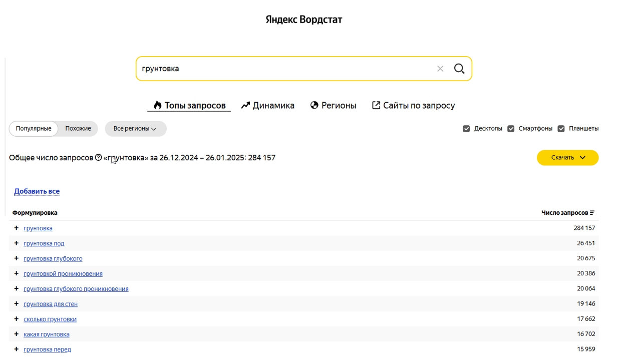The width and height of the screenshot is (618, 364).
Task: Add «грунтовка перед» with its plus icon
Action: coord(17,349)
